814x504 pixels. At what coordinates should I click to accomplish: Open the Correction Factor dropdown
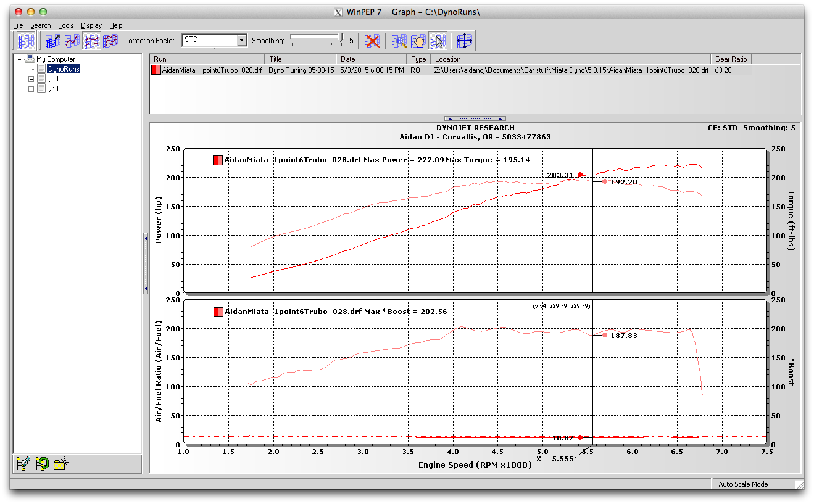click(241, 41)
